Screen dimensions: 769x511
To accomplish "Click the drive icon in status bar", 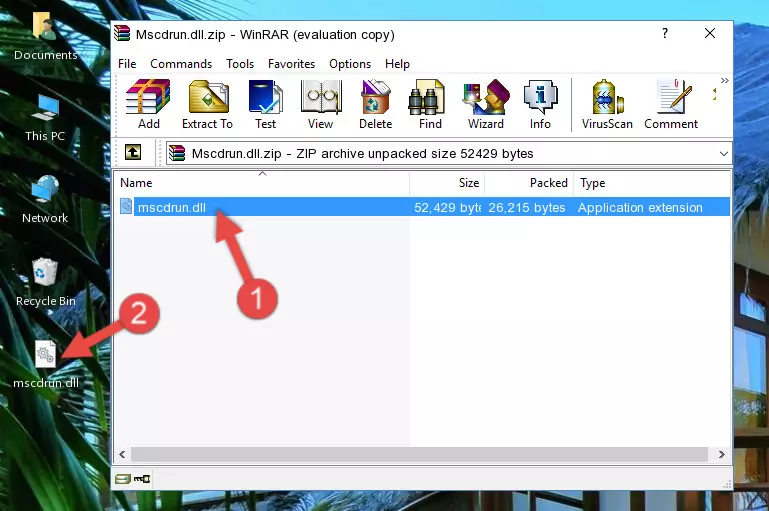I will (123, 479).
